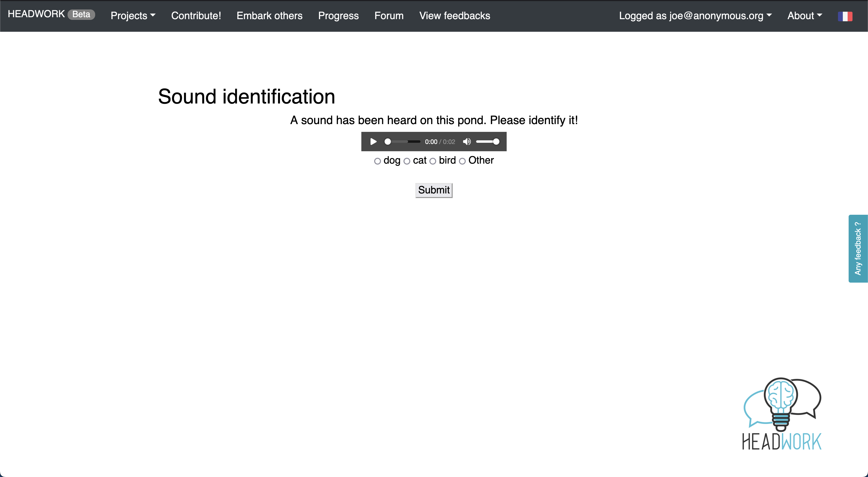This screenshot has width=868, height=477.
Task: Click the HEADWORK lightbulb brain logo
Action: pos(782,413)
